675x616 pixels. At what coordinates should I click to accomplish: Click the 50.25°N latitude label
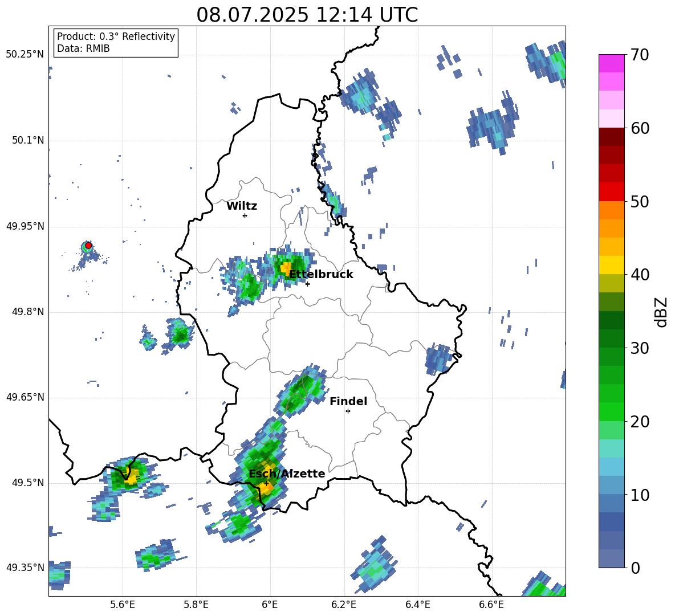tap(25, 55)
